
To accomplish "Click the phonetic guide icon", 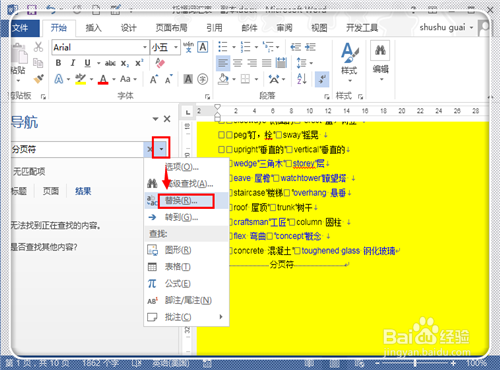I will pyautogui.click(x=188, y=47).
